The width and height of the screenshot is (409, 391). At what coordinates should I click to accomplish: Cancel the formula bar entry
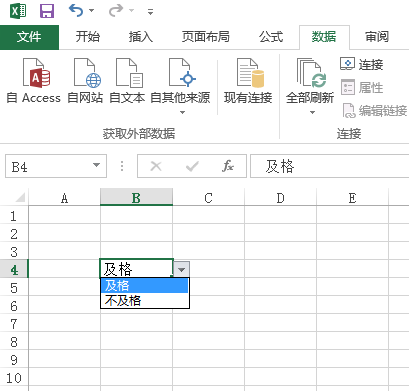(156, 166)
